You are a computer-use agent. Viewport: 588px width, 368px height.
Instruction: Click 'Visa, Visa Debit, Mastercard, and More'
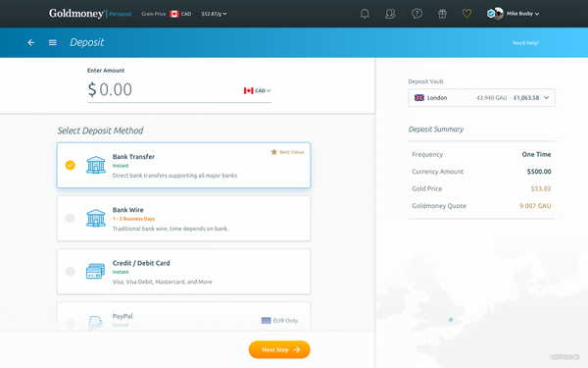(163, 282)
